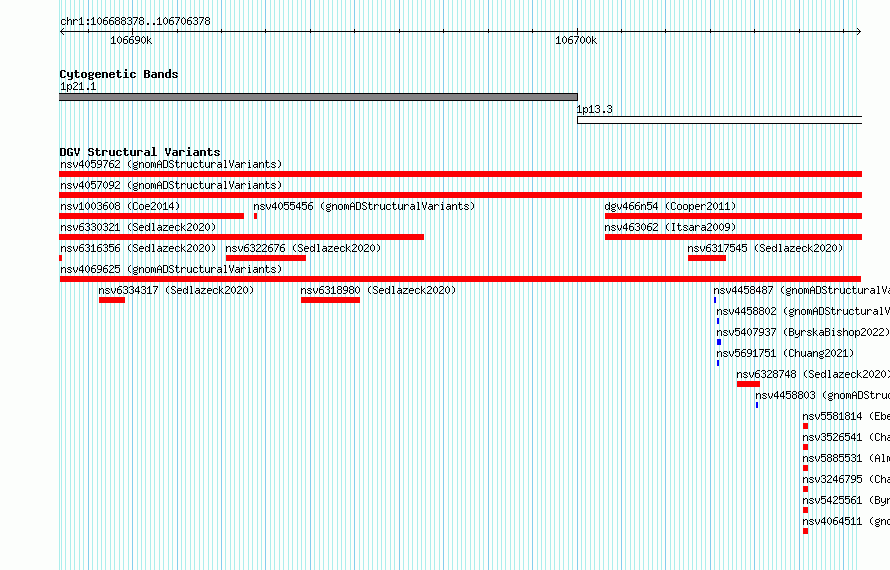Click the nsv4458487 variant label
890x570 pixels.
(x=801, y=290)
